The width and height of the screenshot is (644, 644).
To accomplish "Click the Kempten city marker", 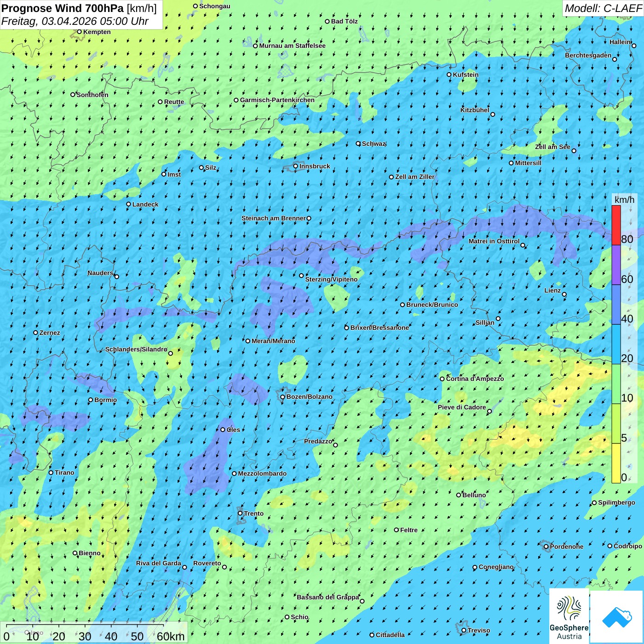I will pos(80,32).
